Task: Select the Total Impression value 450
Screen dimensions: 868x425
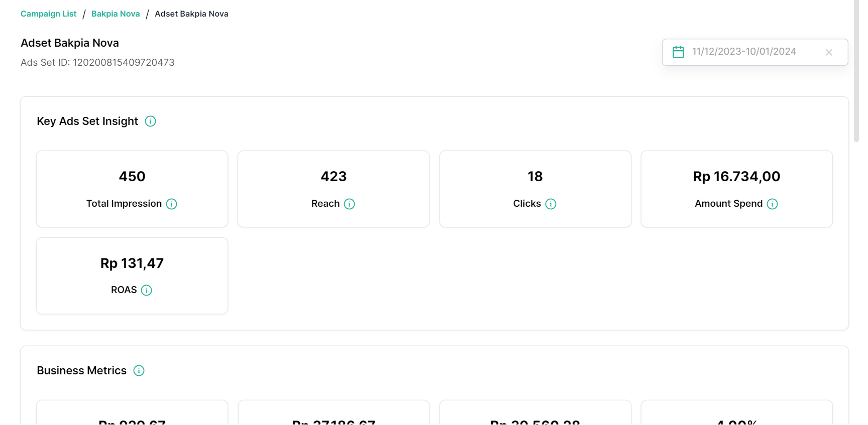Action: pos(132,177)
